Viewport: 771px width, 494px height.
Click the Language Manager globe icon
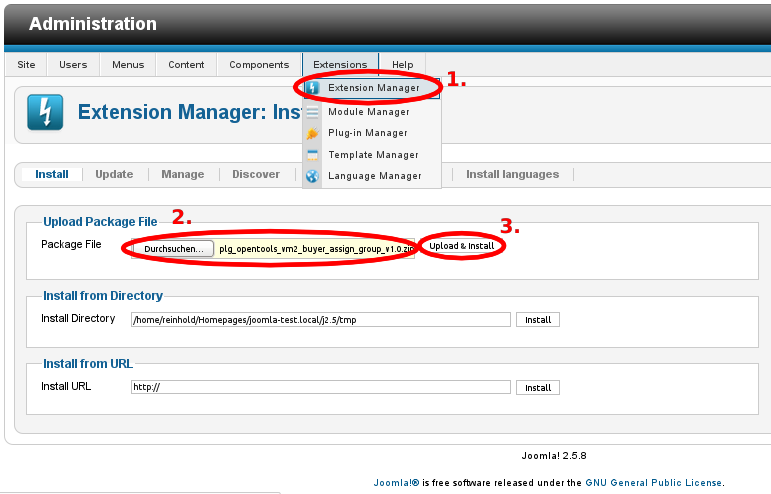tap(312, 176)
